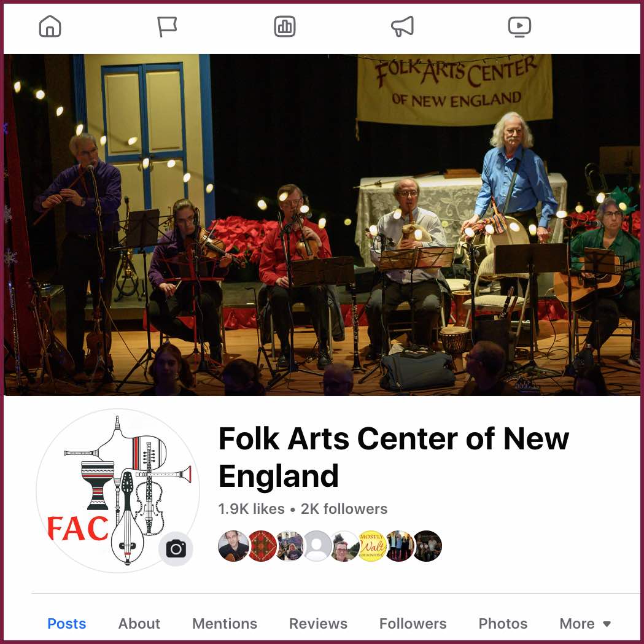Click the 1.9K likes link

pos(251,509)
